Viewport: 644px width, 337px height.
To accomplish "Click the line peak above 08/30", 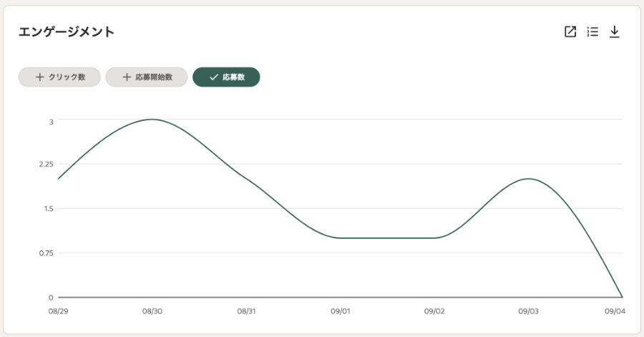I will click(152, 119).
